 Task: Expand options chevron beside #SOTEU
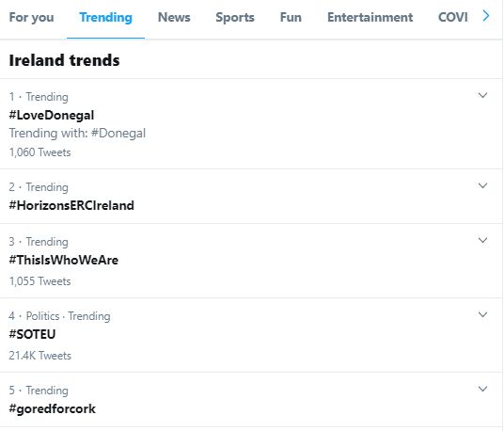point(482,315)
